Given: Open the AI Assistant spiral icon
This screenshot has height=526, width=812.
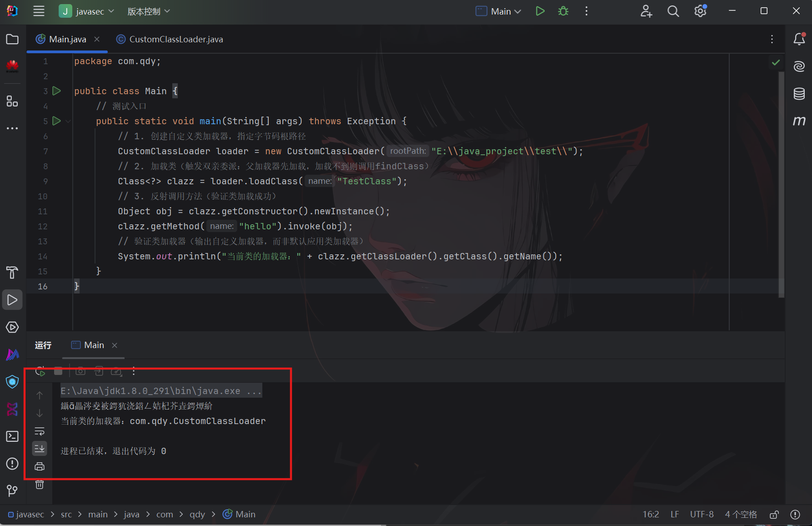Looking at the screenshot, I should (x=799, y=66).
